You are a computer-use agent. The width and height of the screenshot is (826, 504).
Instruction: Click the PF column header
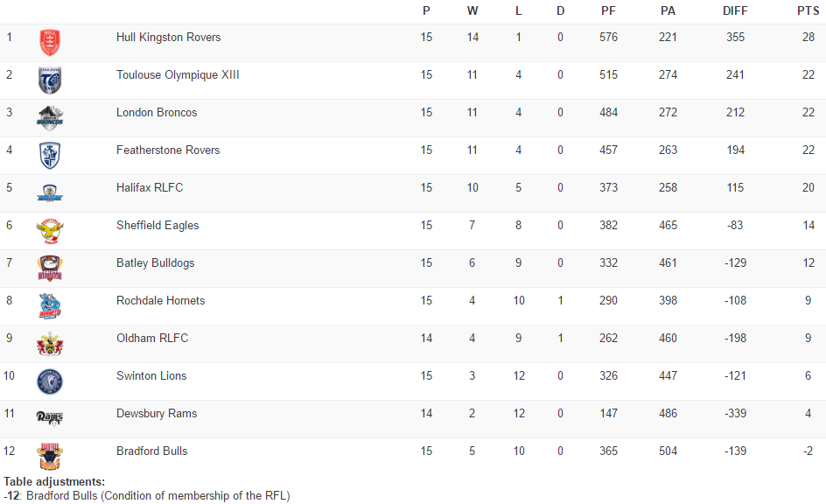pyautogui.click(x=608, y=10)
